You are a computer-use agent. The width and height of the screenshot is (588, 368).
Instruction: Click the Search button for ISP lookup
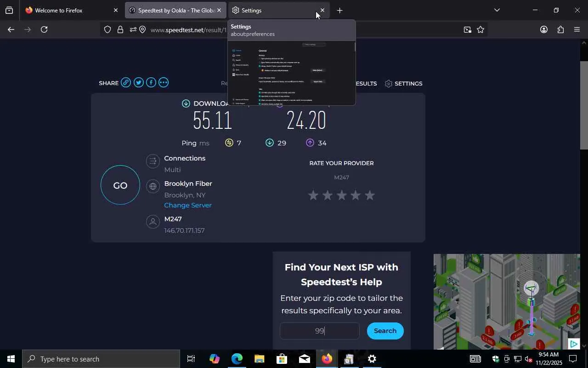point(385,331)
